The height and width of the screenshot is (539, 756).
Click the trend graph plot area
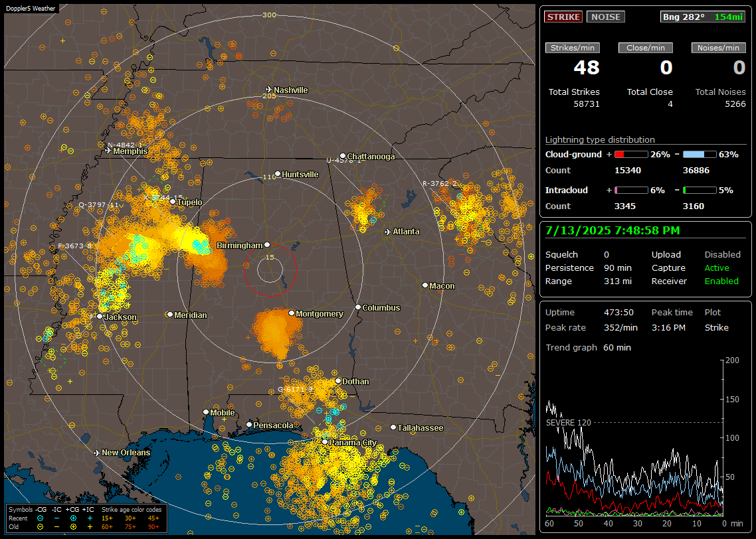click(x=634, y=437)
